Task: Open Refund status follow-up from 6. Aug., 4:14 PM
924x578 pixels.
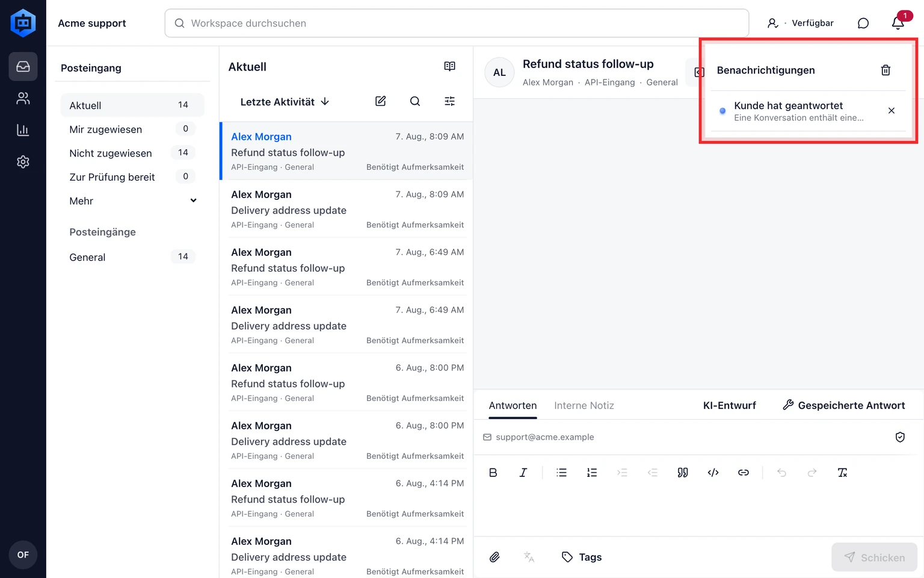Action: (x=346, y=498)
